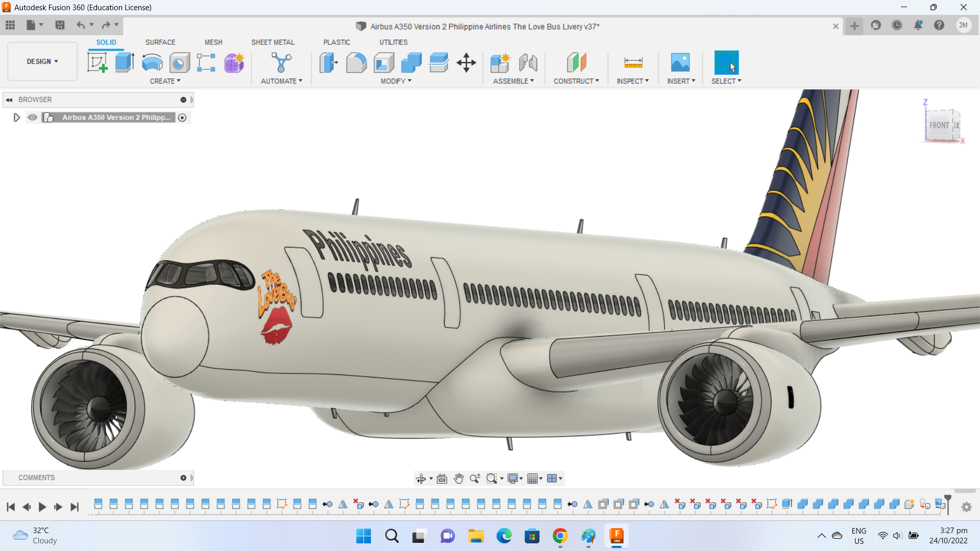
Task: Activate the Airbus A350 component radio button
Action: (x=182, y=117)
